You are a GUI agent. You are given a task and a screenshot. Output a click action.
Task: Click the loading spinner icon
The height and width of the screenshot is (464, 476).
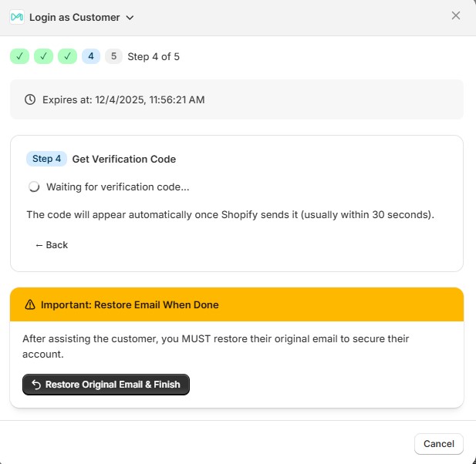(x=34, y=187)
